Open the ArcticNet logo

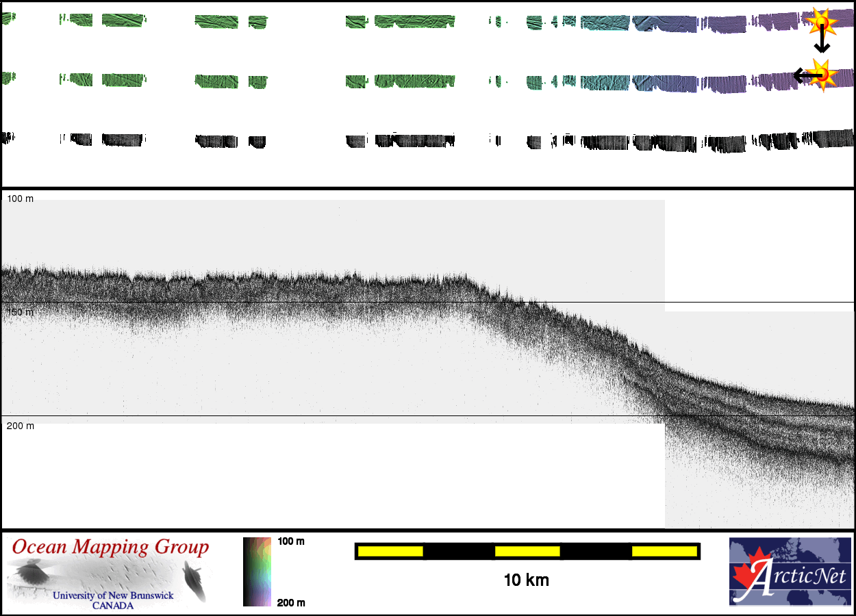(790, 572)
